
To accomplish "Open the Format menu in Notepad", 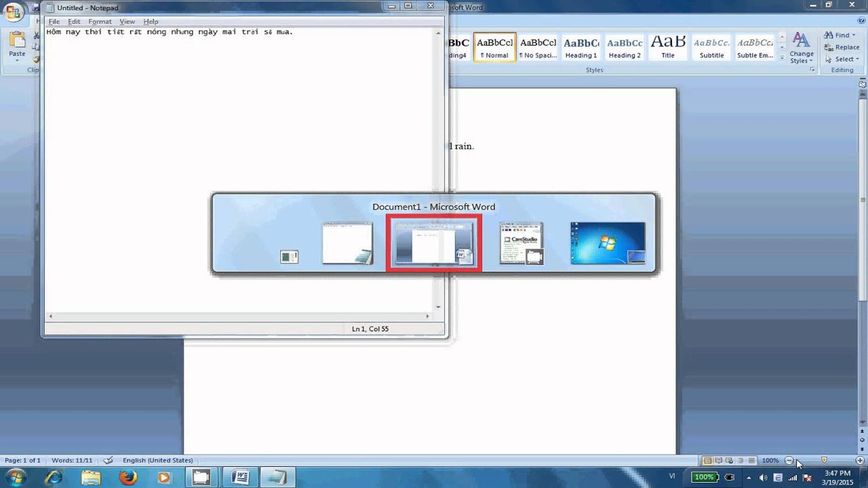I will point(100,22).
